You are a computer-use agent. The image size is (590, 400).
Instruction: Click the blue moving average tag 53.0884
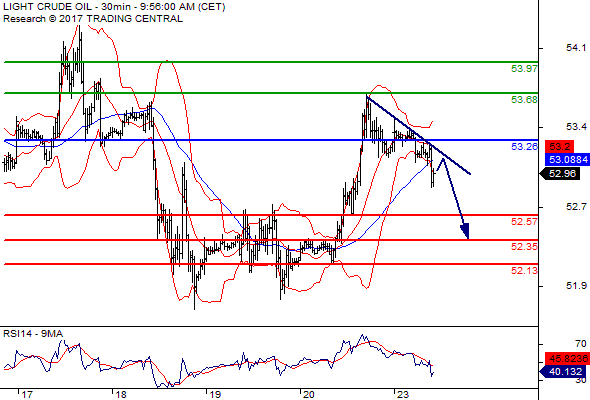point(567,160)
